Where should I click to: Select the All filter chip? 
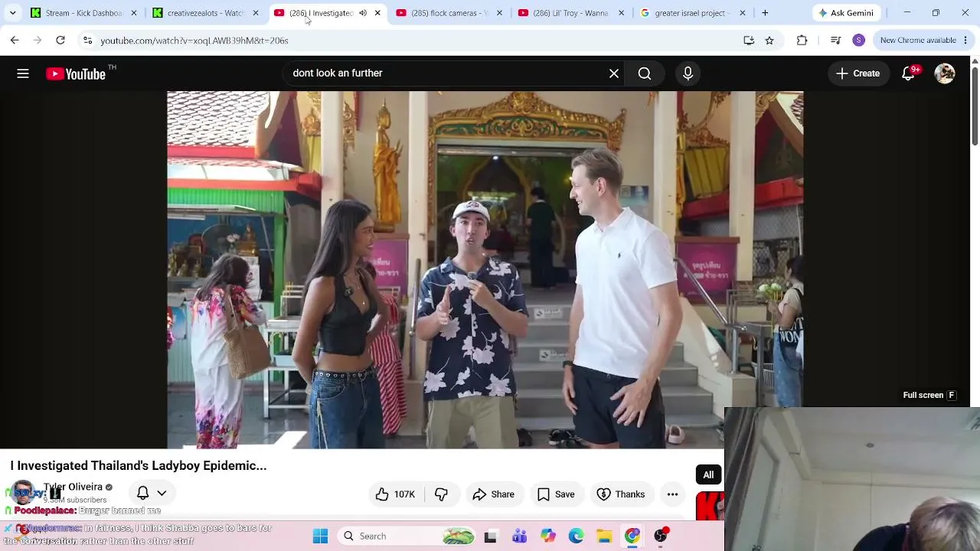pos(708,475)
